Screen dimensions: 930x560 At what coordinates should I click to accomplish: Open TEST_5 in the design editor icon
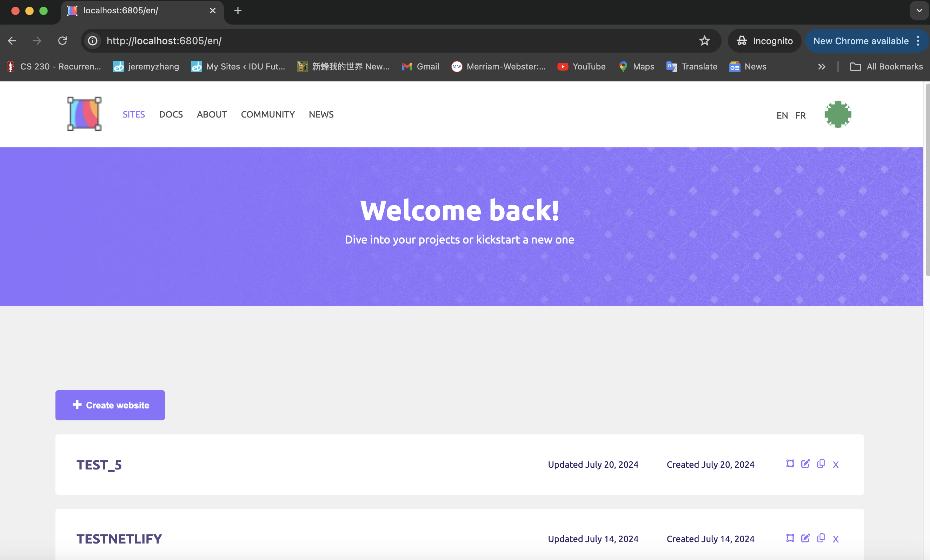790,464
